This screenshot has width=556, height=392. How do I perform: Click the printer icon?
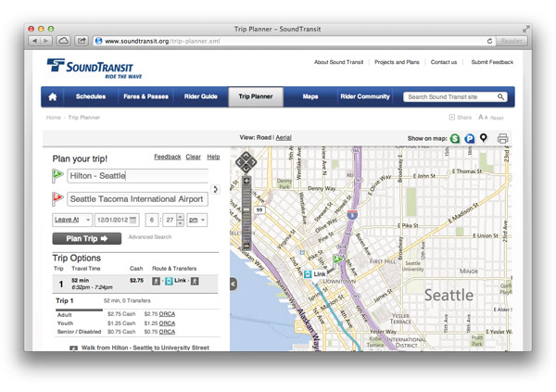pyautogui.click(x=502, y=138)
